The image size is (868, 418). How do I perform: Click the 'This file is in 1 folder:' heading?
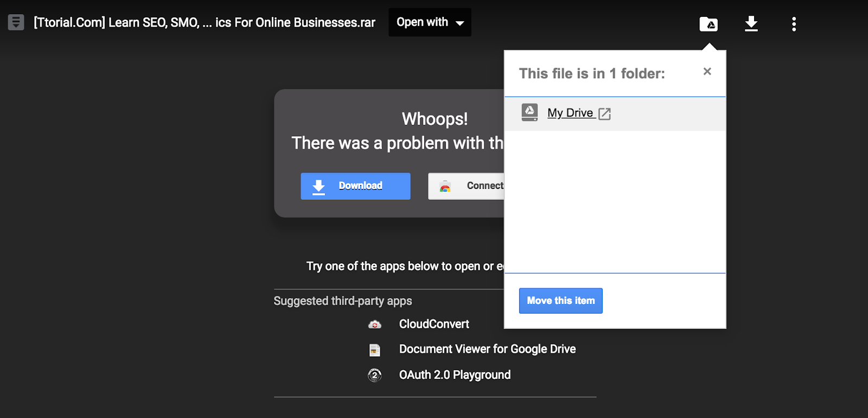592,73
